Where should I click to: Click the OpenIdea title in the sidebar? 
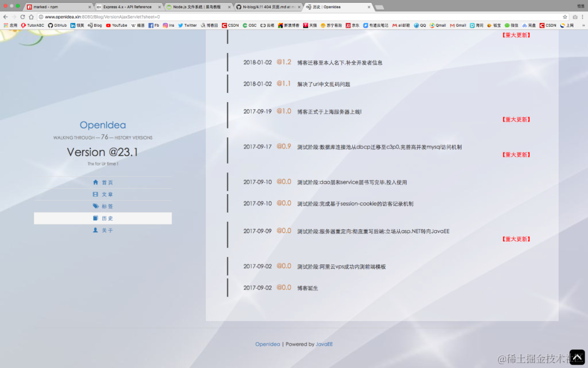[103, 125]
